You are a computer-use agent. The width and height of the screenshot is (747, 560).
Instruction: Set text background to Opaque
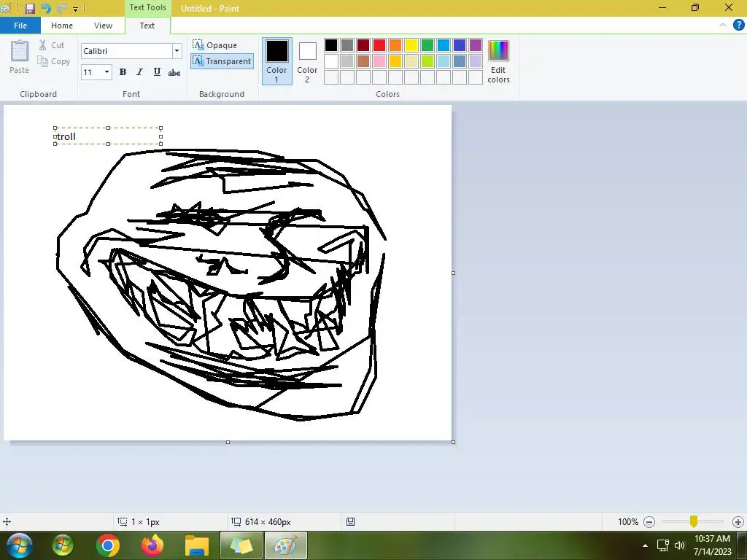click(x=215, y=45)
